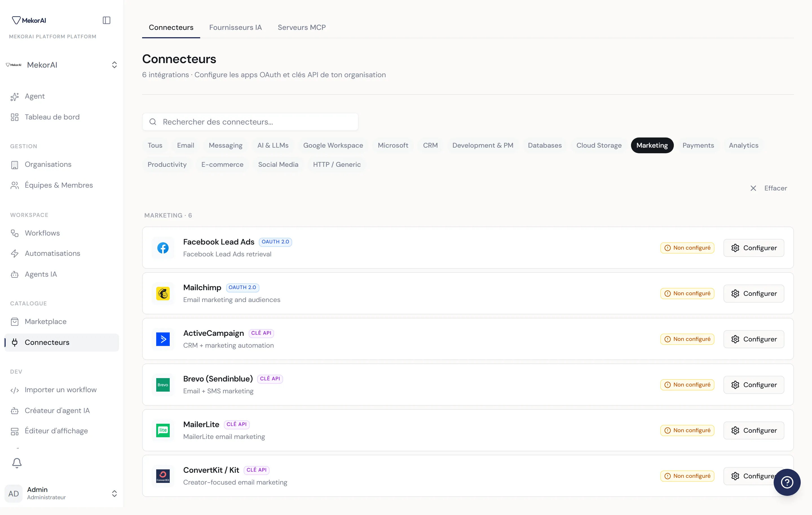Configure the Facebook Lead Ads connector
This screenshot has height=515, width=812.
click(x=754, y=248)
